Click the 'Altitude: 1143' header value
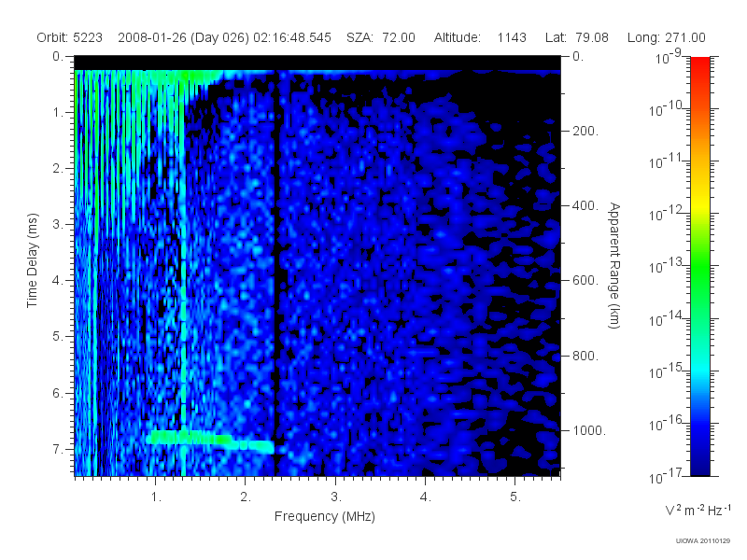 coord(480,37)
